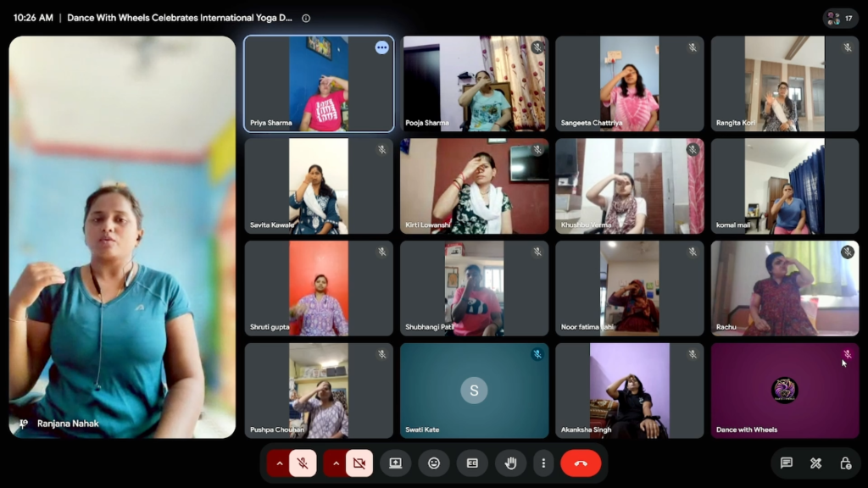Click muted mic icon on Pooja Sharma tile

537,47
